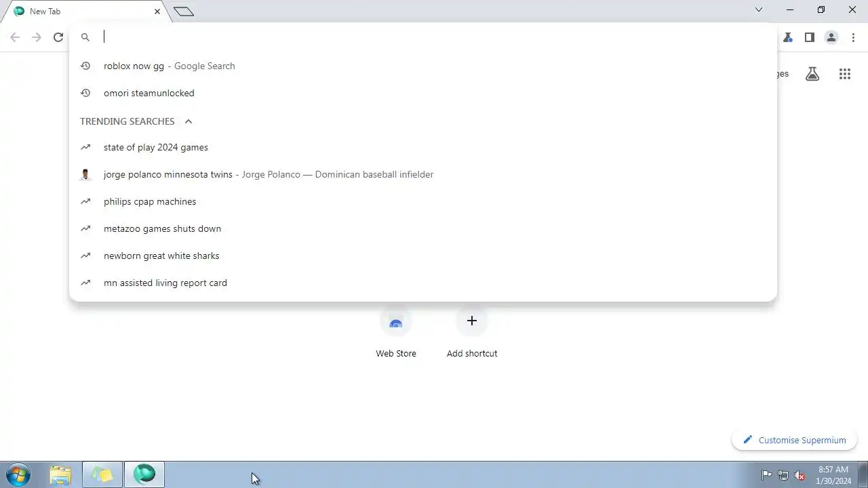Click the Back navigation arrow
Image resolution: width=868 pixels, height=488 pixels.
(x=15, y=37)
